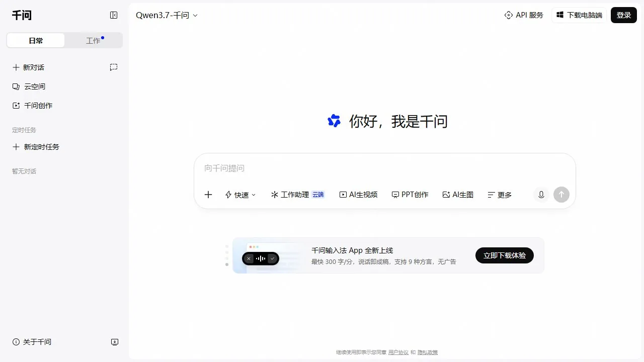Click 下载电脑端 button
This screenshot has height=362, width=644.
coord(579,15)
